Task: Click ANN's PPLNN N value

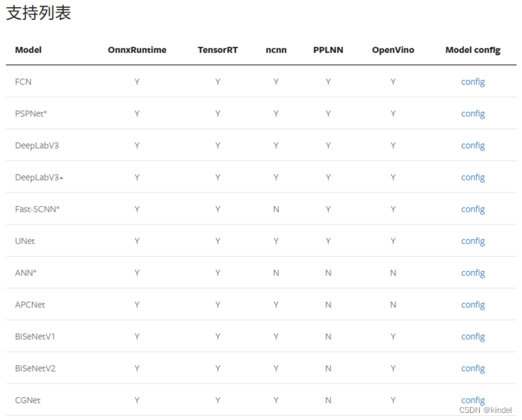Action: pos(328,273)
